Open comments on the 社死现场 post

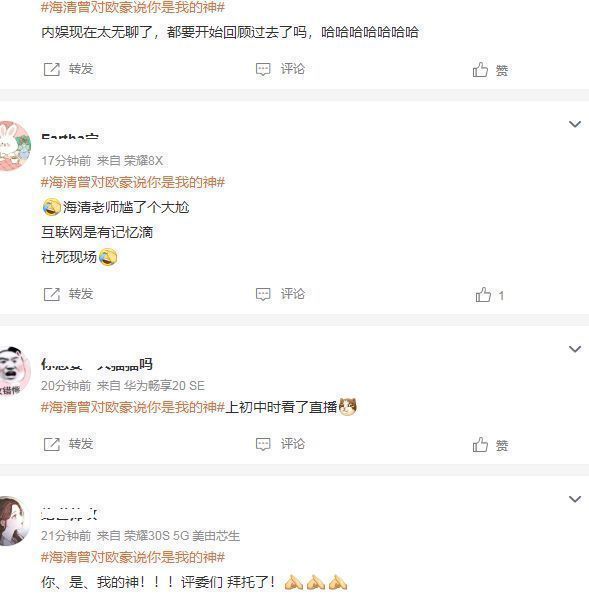point(280,294)
